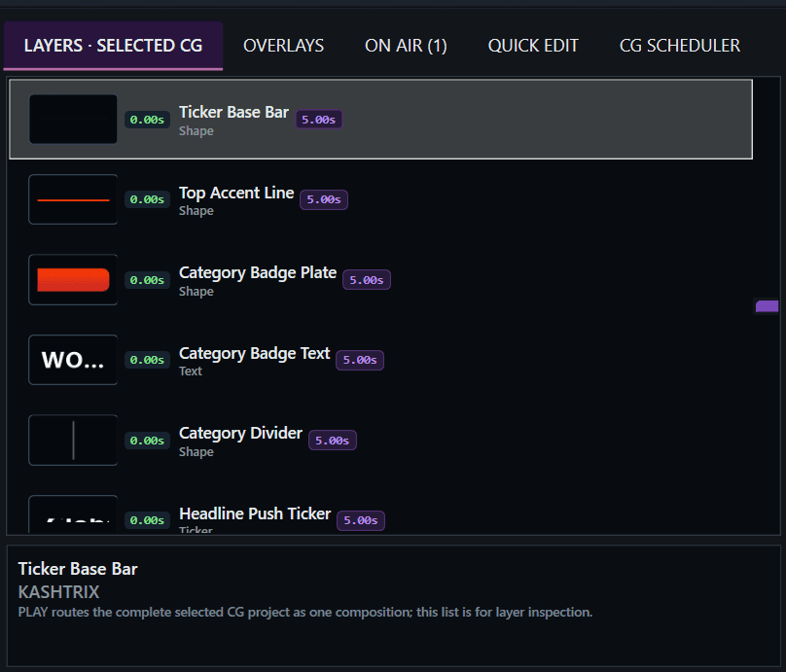Click the 5.00s duration badge on Top Accent Line
Image resolution: width=786 pixels, height=672 pixels.
point(323,199)
